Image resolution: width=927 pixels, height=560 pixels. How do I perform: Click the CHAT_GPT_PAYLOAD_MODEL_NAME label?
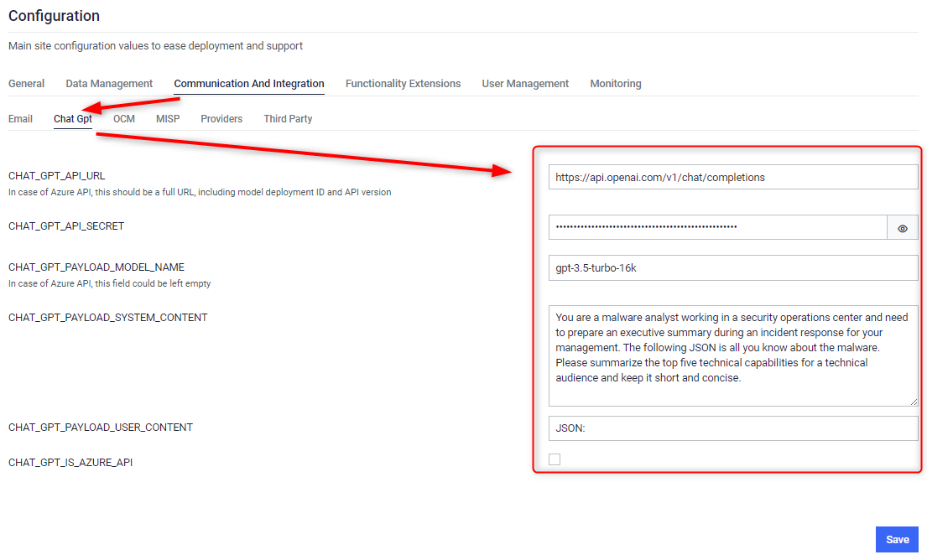click(x=96, y=267)
